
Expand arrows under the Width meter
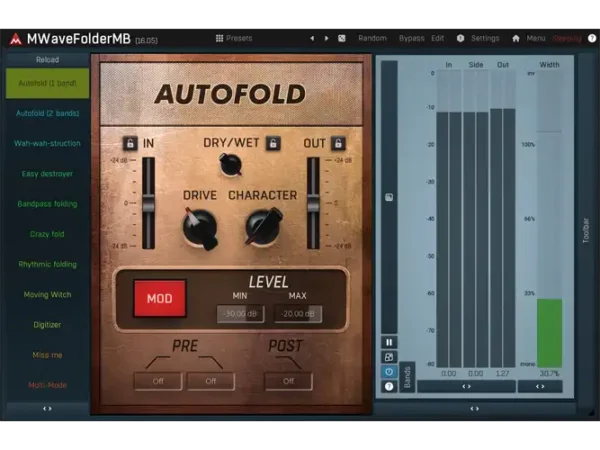(x=540, y=386)
